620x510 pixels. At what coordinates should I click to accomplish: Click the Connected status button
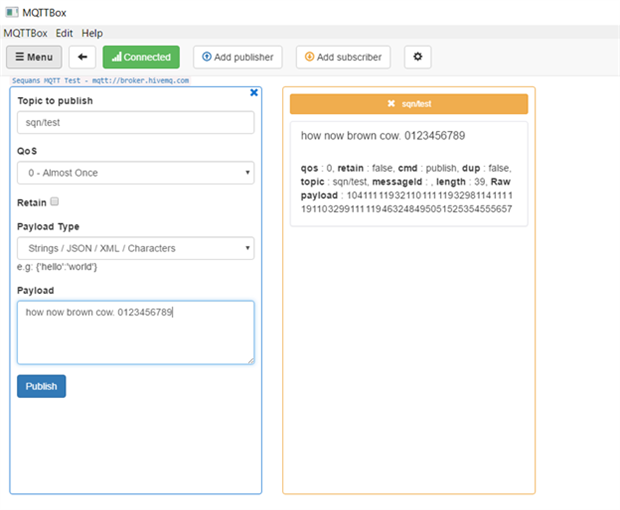click(x=140, y=57)
